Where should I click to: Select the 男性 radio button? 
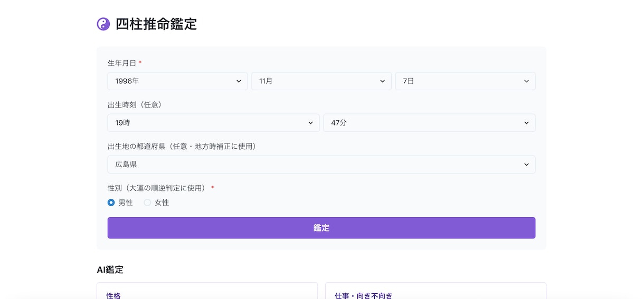point(111,202)
